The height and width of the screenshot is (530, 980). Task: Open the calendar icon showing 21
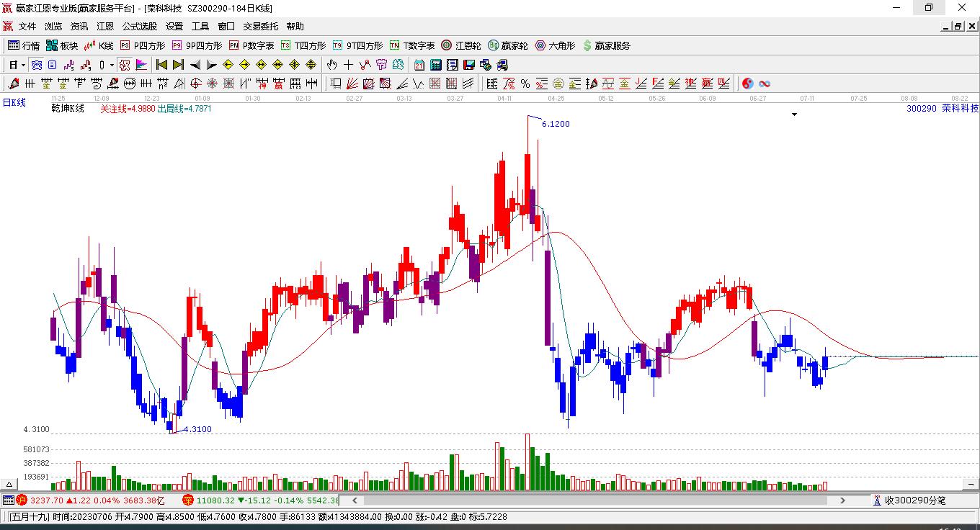click(x=419, y=65)
